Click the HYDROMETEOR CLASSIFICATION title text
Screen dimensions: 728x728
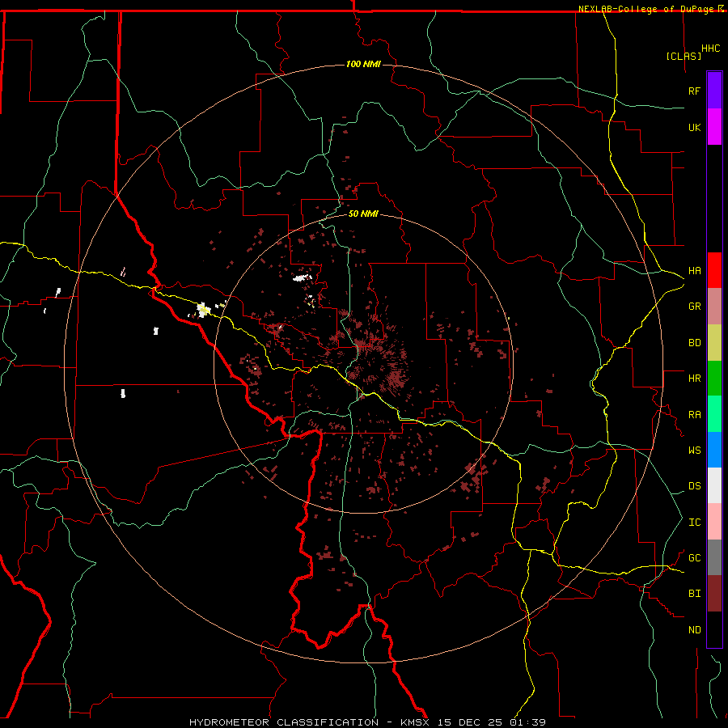[284, 722]
